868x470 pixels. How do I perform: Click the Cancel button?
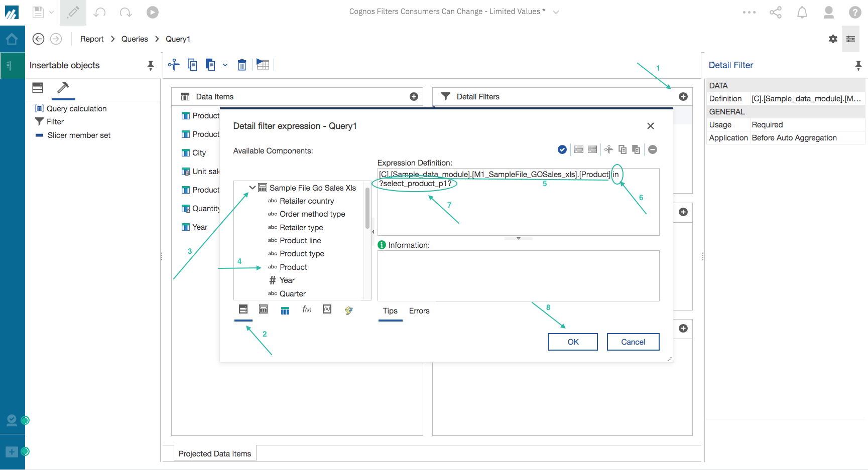pos(633,342)
